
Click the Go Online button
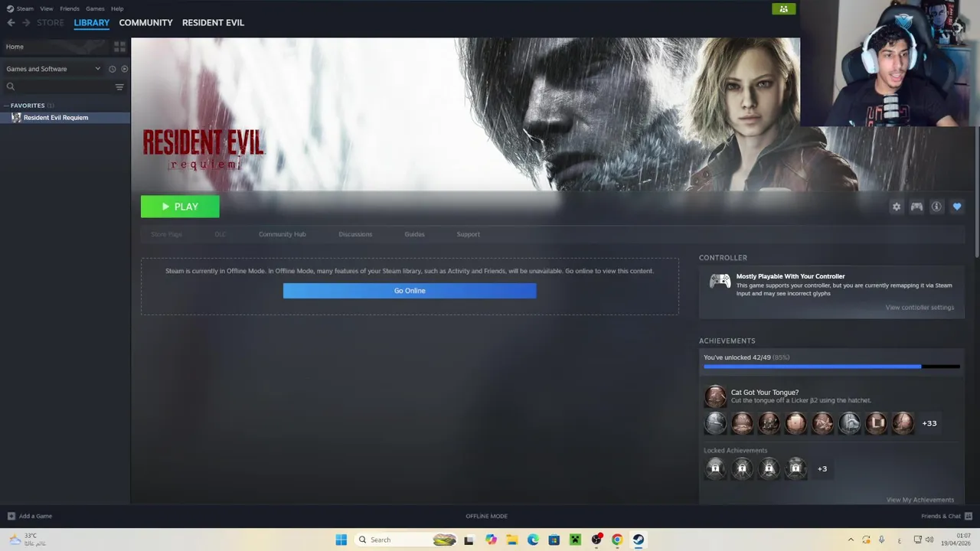point(410,291)
